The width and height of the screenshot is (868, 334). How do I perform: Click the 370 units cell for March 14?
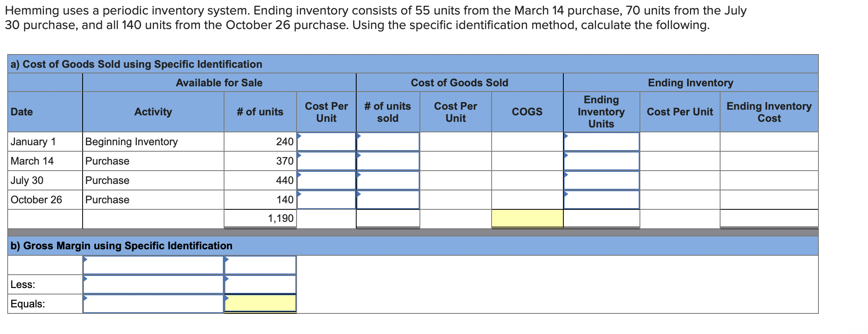[260, 161]
